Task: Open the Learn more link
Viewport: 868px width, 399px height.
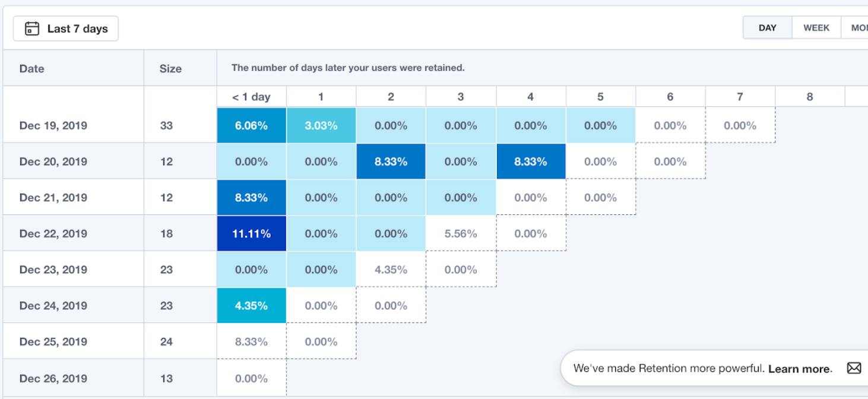Action: pos(800,369)
